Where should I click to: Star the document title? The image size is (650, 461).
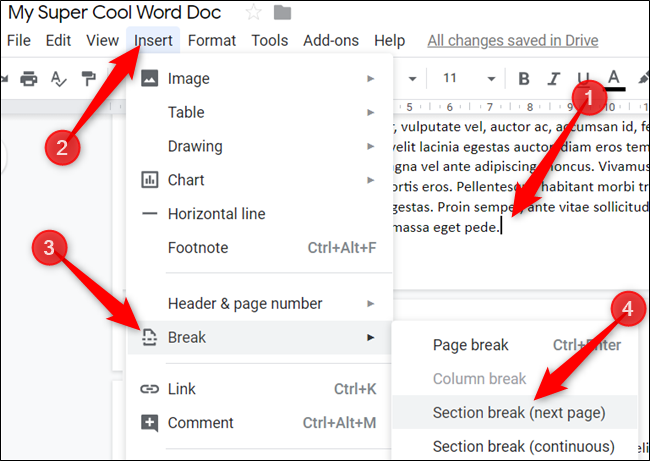click(x=253, y=13)
